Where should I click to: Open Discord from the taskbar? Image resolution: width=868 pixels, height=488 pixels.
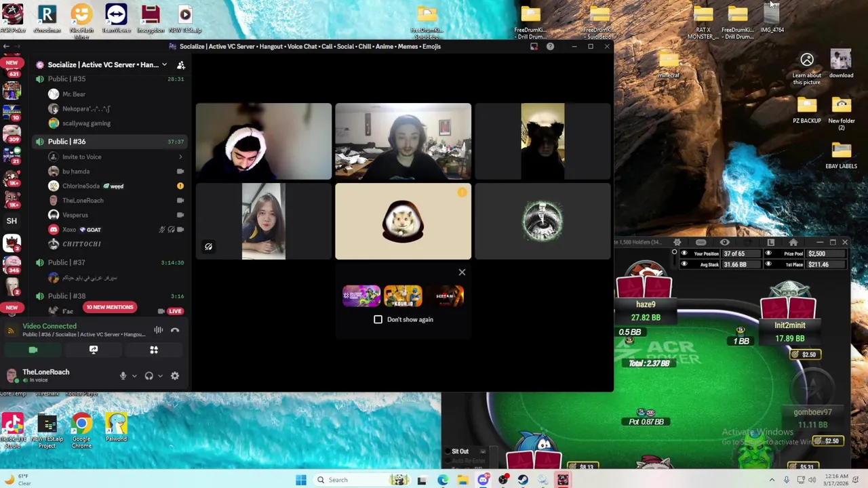[x=483, y=480]
